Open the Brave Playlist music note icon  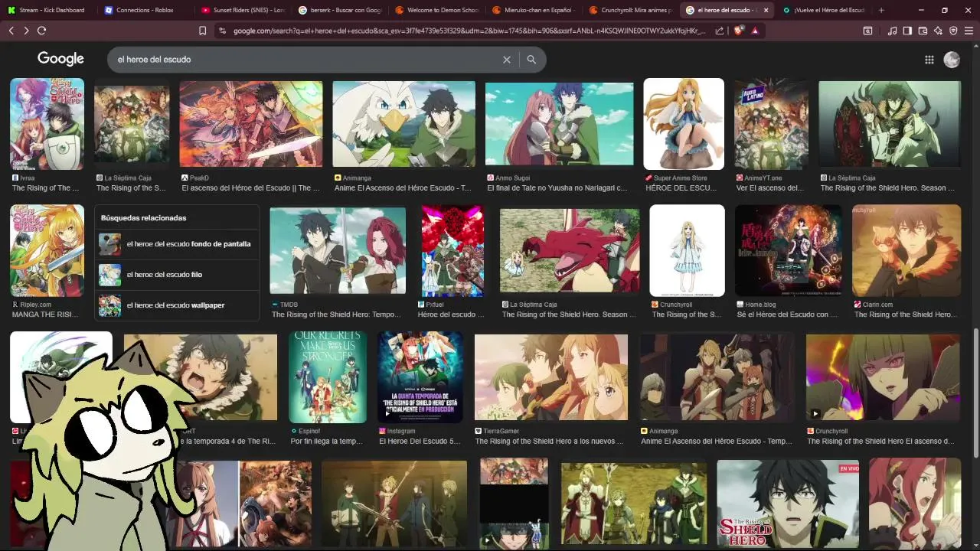point(892,31)
